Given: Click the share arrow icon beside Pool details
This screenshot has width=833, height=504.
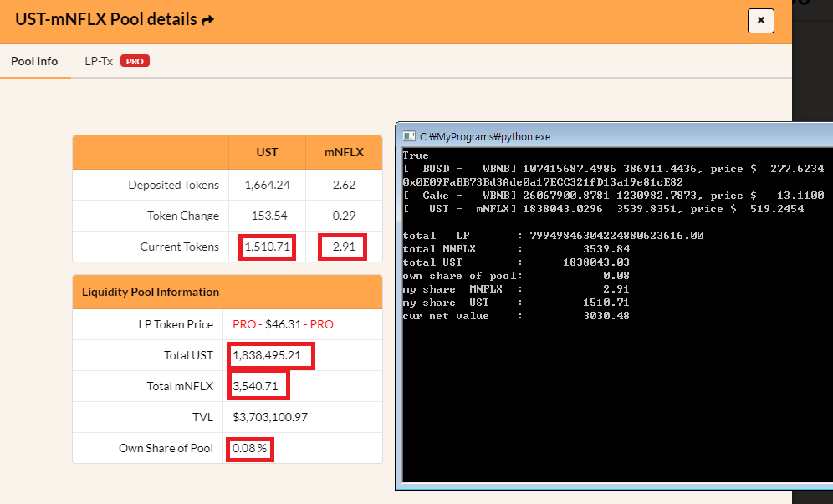Looking at the screenshot, I should (208, 20).
